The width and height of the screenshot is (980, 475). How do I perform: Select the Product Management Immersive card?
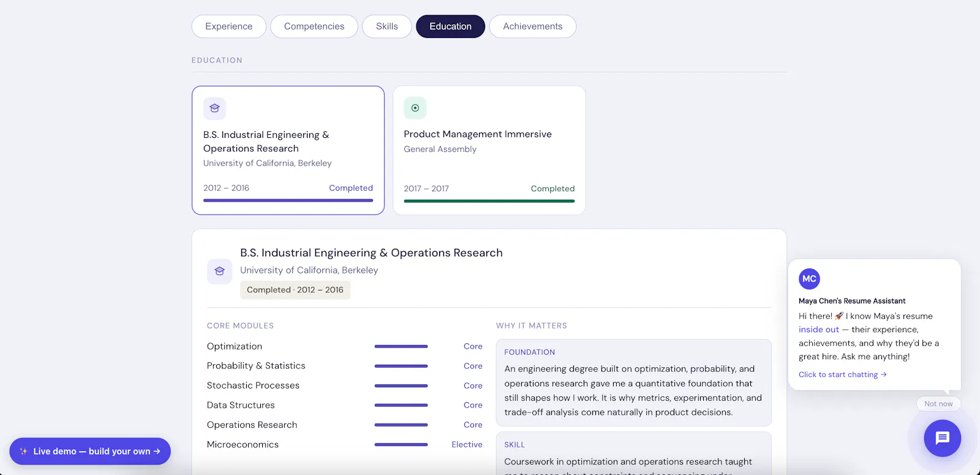pyautogui.click(x=489, y=150)
